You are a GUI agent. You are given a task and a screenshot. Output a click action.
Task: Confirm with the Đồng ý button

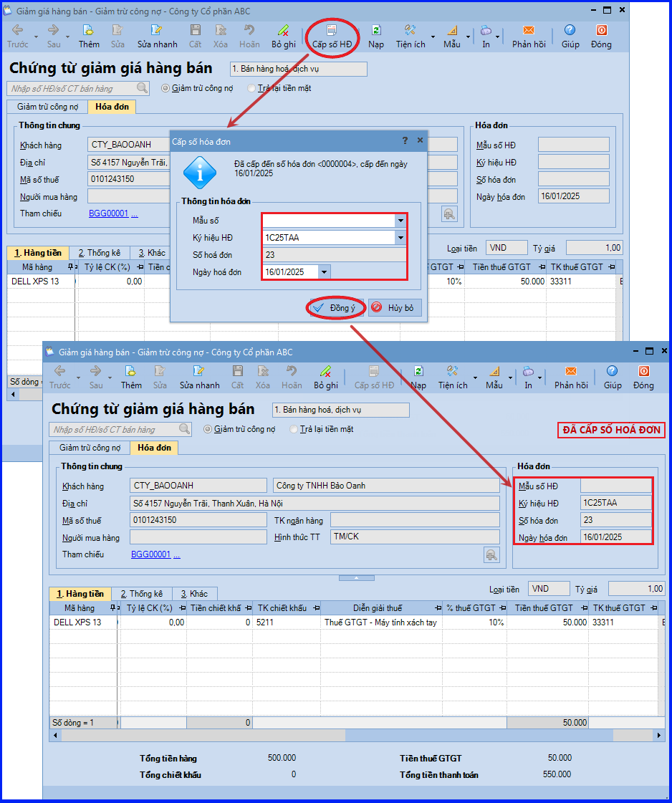pos(337,308)
